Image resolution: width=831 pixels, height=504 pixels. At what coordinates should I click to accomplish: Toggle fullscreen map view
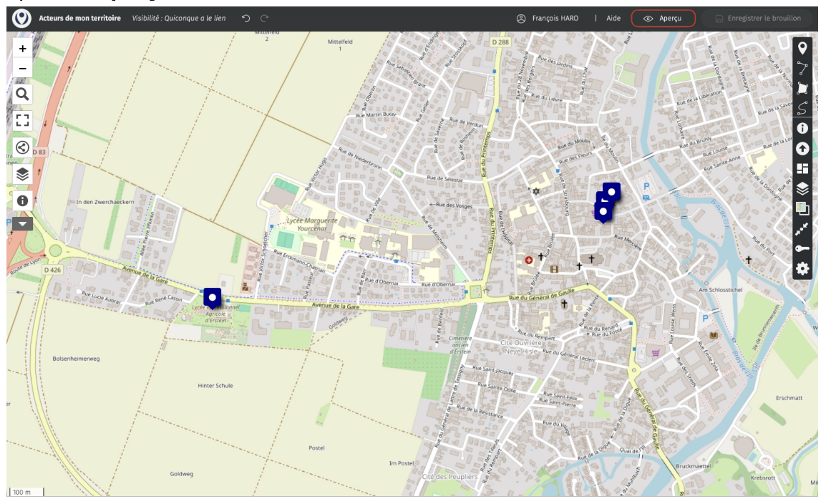pos(23,120)
